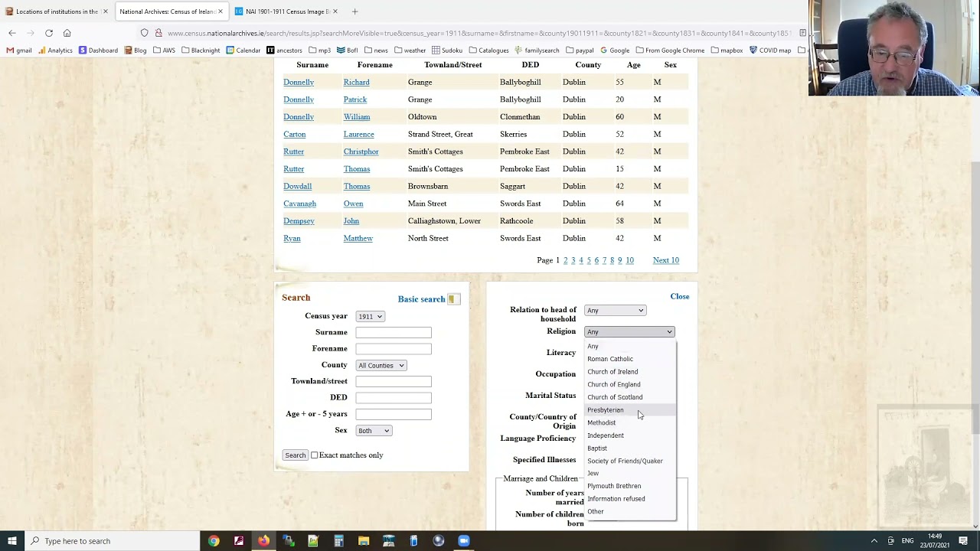Reload the current page
980x551 pixels.
pos(49,33)
